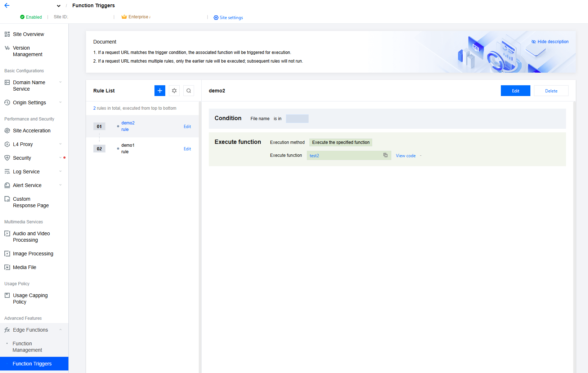Open Site settings gear link
The image size is (588, 373).
pyautogui.click(x=228, y=18)
